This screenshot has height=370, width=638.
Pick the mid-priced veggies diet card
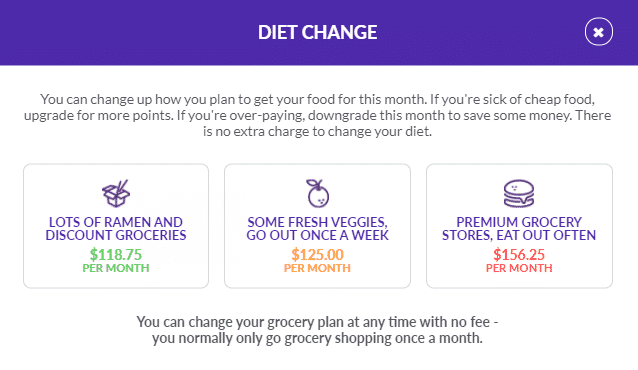coord(317,226)
